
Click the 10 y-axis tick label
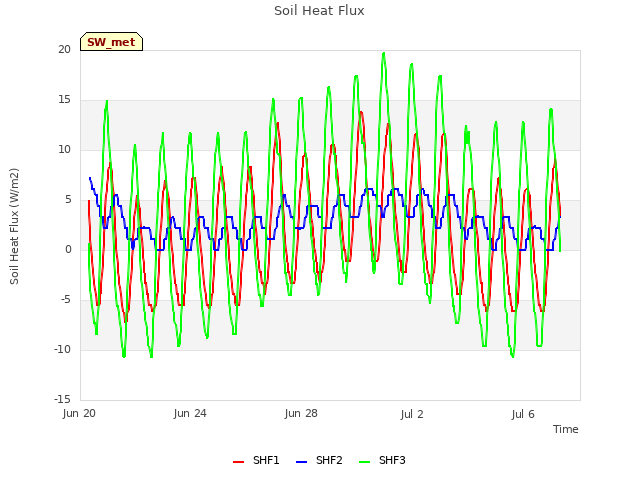[x=64, y=149]
